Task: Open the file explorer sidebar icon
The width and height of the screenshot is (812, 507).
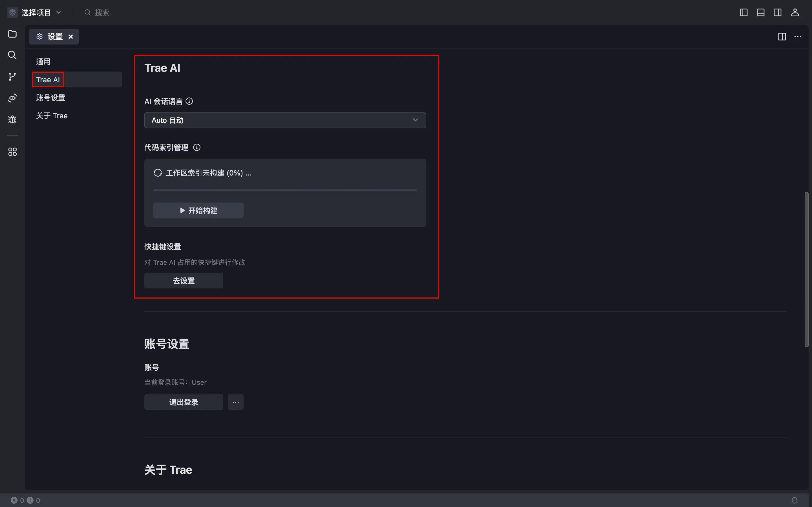Action: point(12,34)
